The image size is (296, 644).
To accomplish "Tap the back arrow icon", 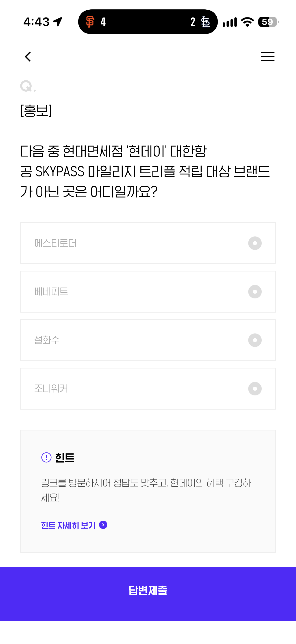I will coord(28,57).
